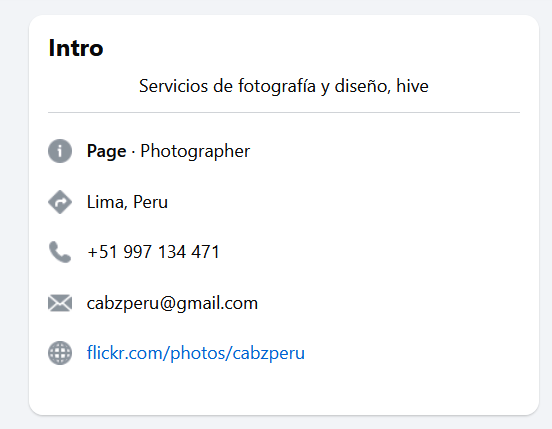Click the phone number +51 997 134 471
552x429 pixels.
[x=153, y=252]
